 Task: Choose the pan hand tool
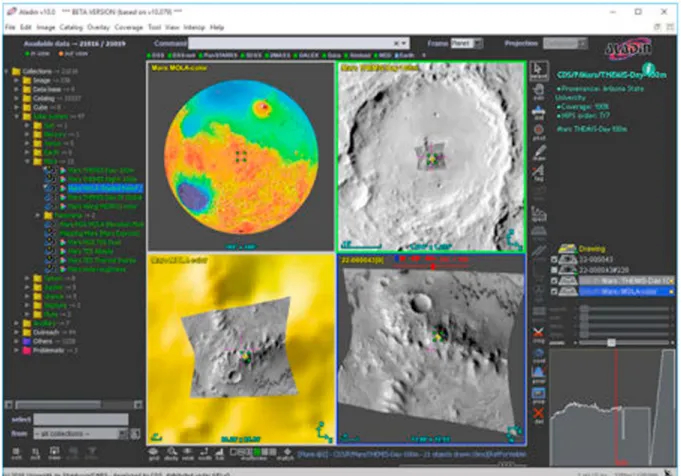coord(539,92)
